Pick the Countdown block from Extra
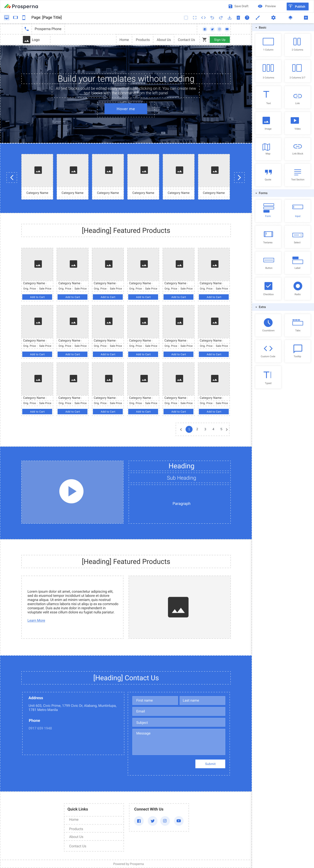 tap(268, 325)
